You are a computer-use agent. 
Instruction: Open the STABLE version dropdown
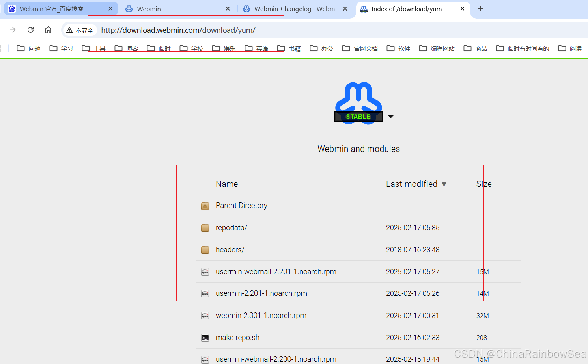coord(391,116)
